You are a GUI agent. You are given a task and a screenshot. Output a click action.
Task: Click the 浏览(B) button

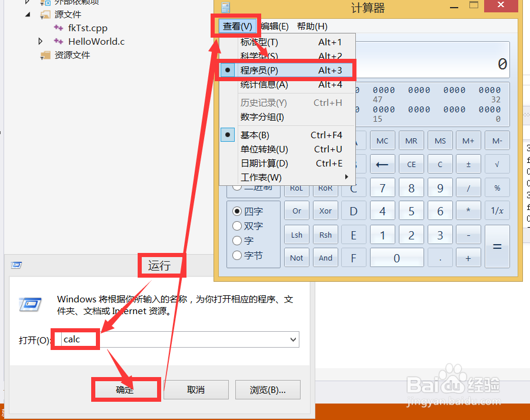point(268,389)
